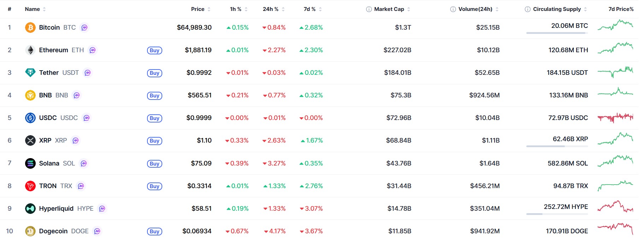This screenshot has width=644, height=240.
Task: Click the XRP coin logo
Action: tap(30, 140)
